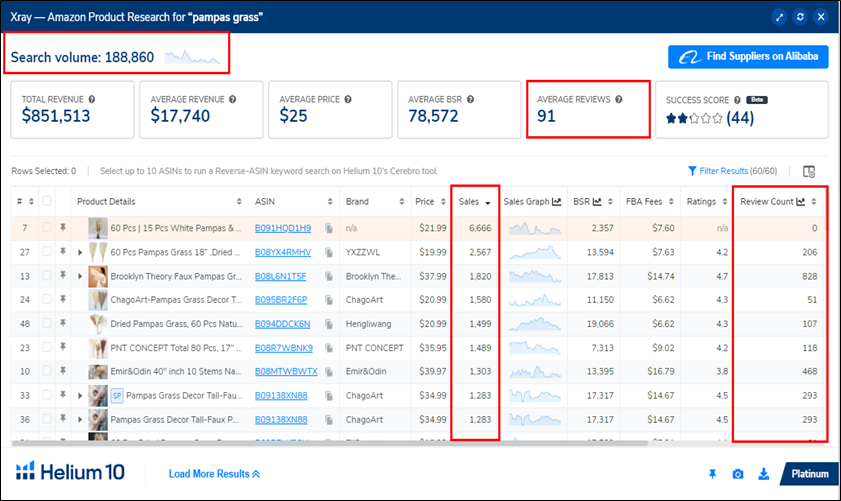841x501 pixels.
Task: Click Sales Graph column chart icon
Action: 556,202
